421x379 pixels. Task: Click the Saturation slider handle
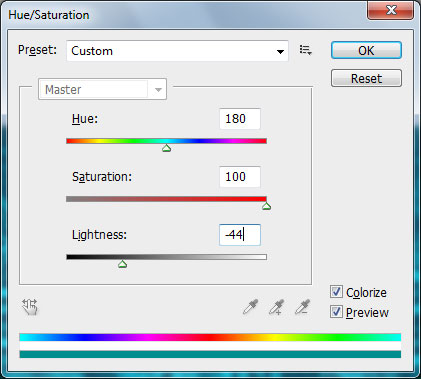266,206
